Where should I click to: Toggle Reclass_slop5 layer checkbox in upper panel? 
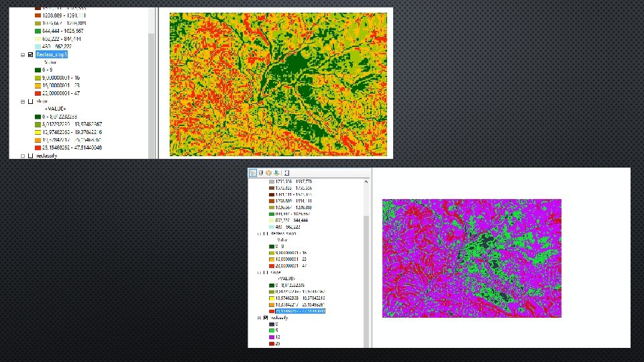tap(30, 54)
